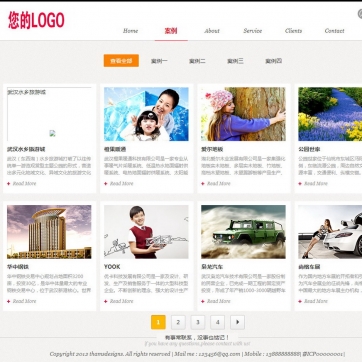Select the highlighted page 1 button
The image size is (362, 362).
[158, 322]
